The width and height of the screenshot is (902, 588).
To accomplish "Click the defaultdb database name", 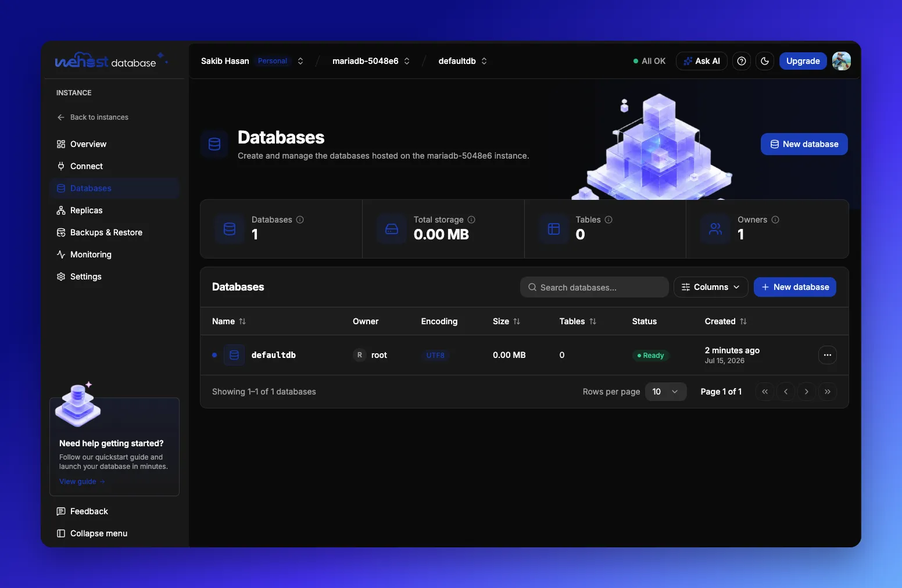I will 273,355.
